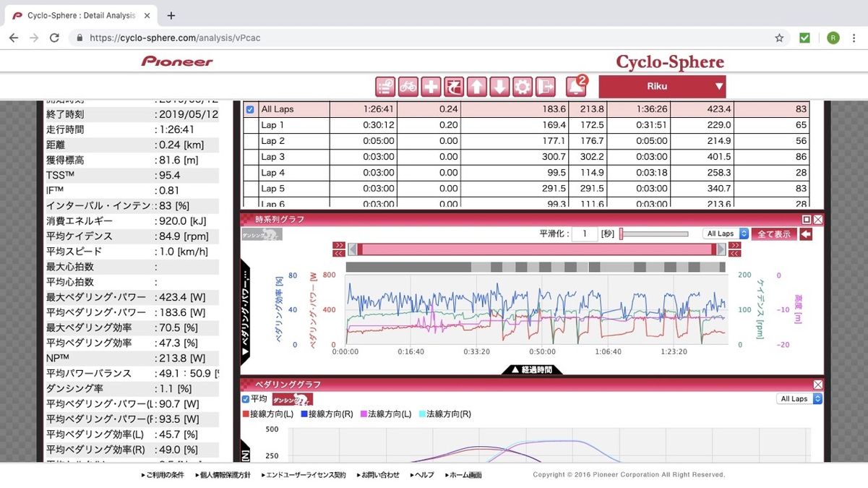
Task: Click the 平滑化 smoothing slider
Action: tap(653, 234)
